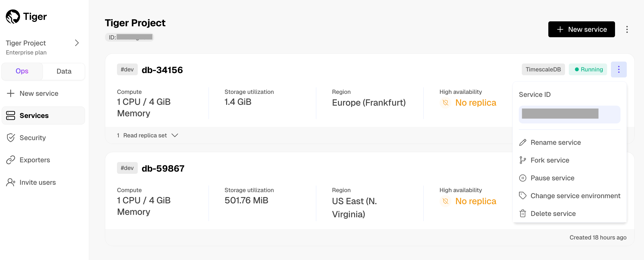Open the Services sidebar icon
Viewport: 644px width, 260px height.
pos(11,115)
